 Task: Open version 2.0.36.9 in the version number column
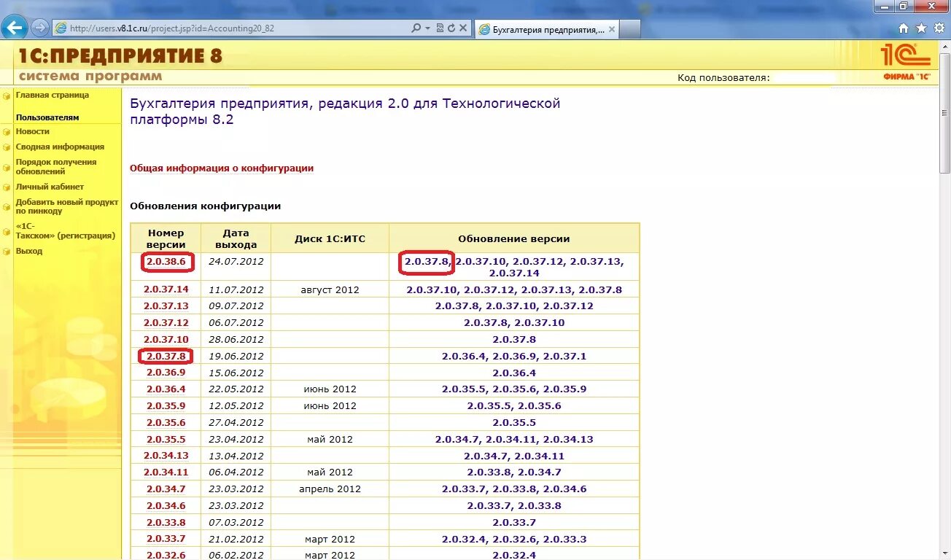166,373
